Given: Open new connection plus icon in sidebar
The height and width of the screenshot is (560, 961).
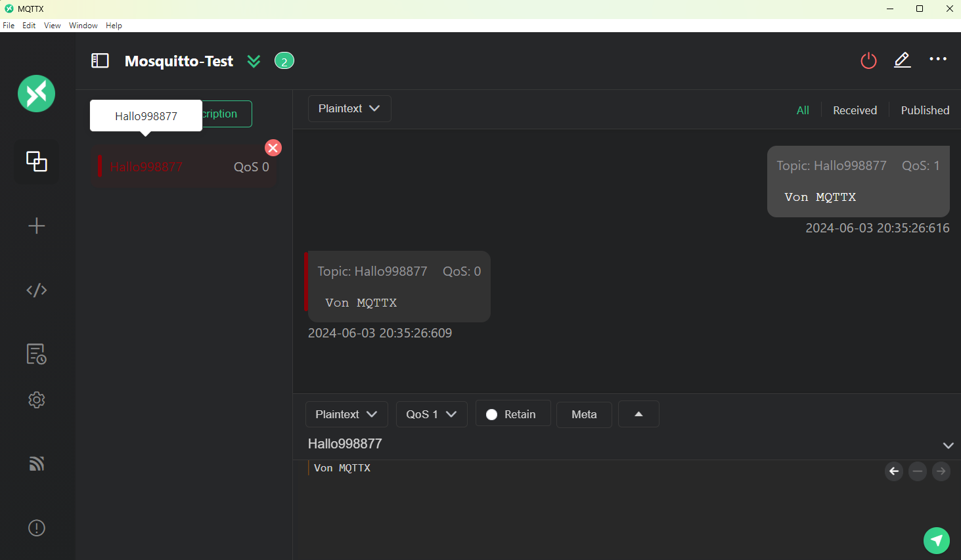Looking at the screenshot, I should [x=37, y=226].
